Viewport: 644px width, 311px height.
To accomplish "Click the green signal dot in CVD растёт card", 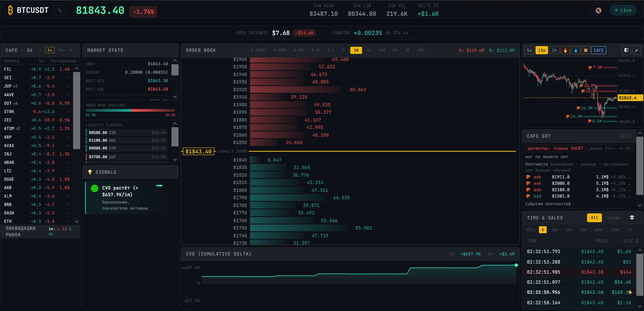I will (95, 188).
